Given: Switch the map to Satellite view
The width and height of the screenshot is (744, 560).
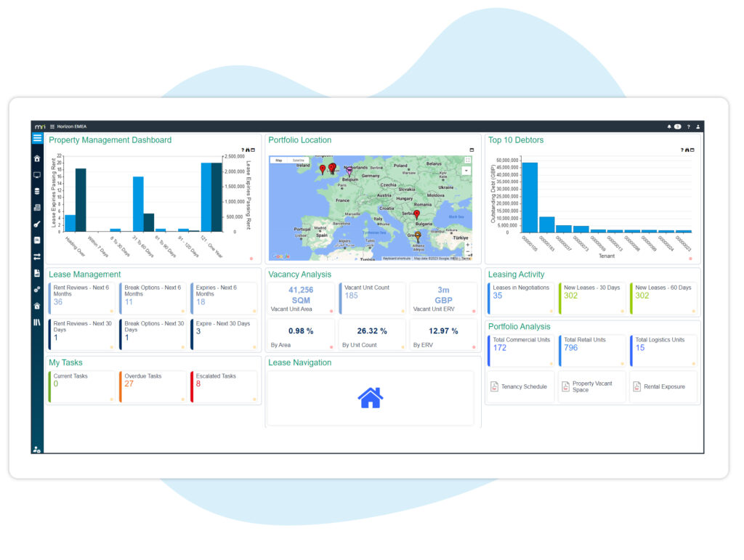Looking at the screenshot, I should pyautogui.click(x=299, y=160).
